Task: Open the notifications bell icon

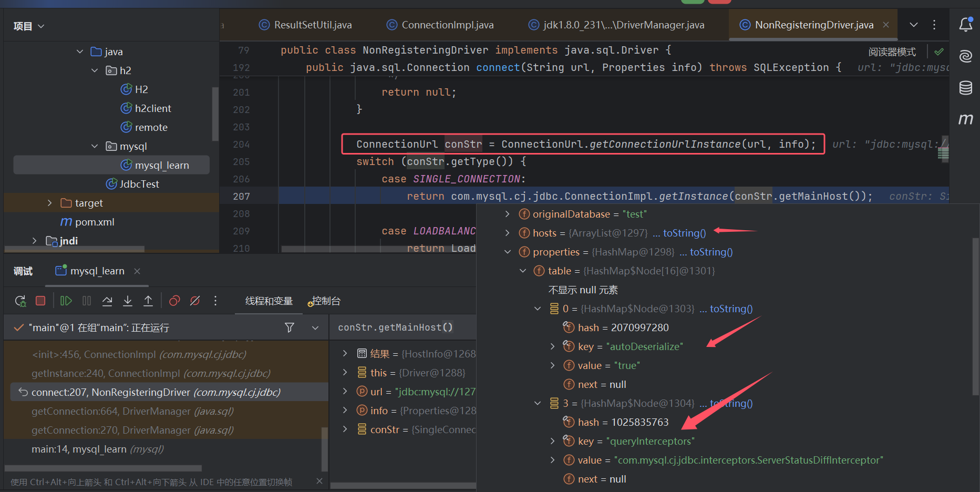Action: 966,24
